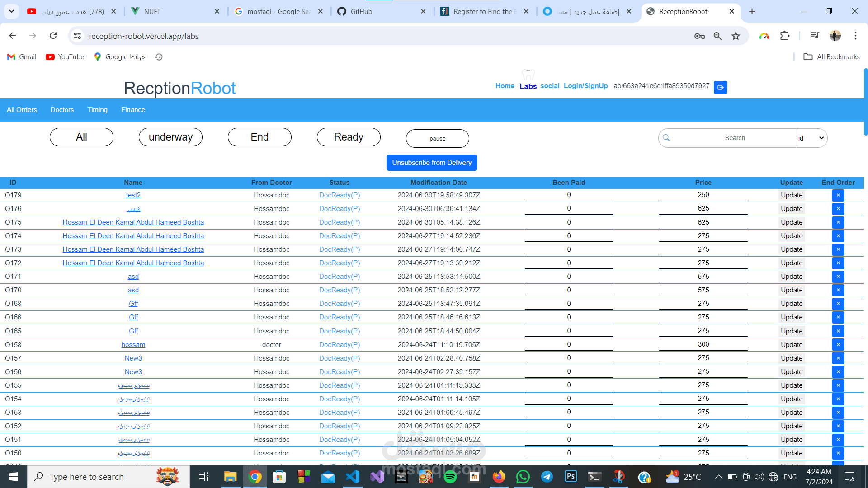Open the test2 order link
This screenshot has height=488, width=868.
coord(133,195)
